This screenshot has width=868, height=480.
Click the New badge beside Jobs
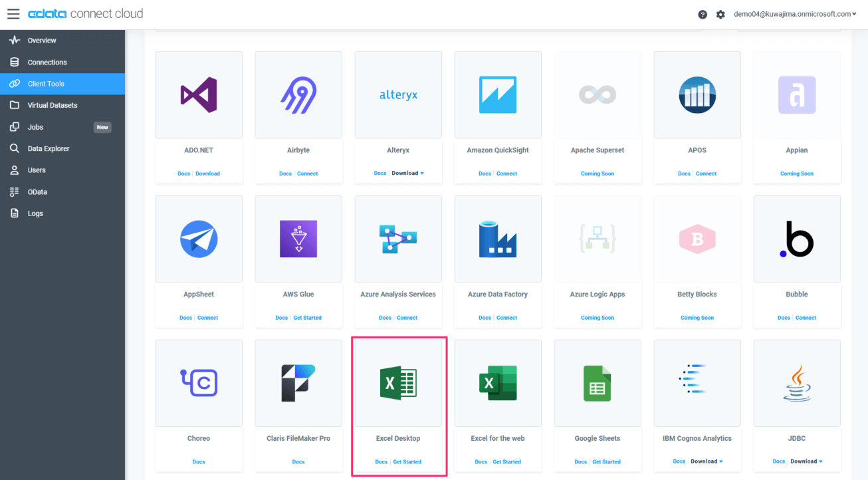click(102, 127)
